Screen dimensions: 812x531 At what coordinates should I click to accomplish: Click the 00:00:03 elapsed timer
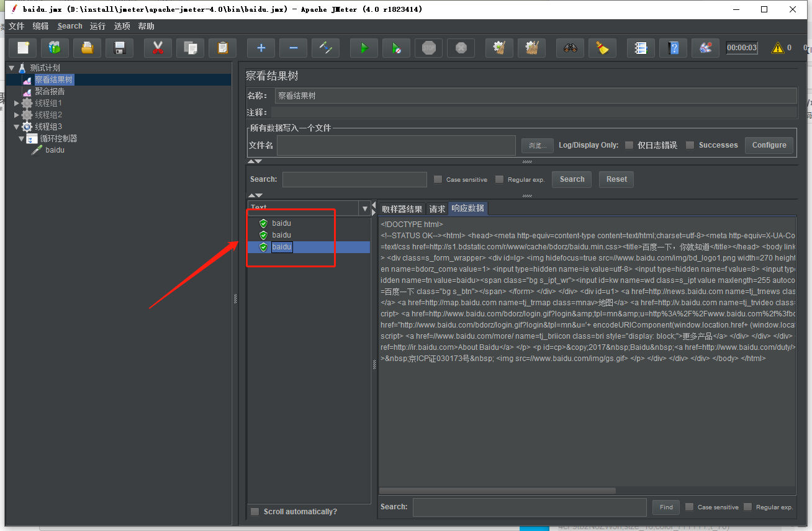click(x=742, y=48)
